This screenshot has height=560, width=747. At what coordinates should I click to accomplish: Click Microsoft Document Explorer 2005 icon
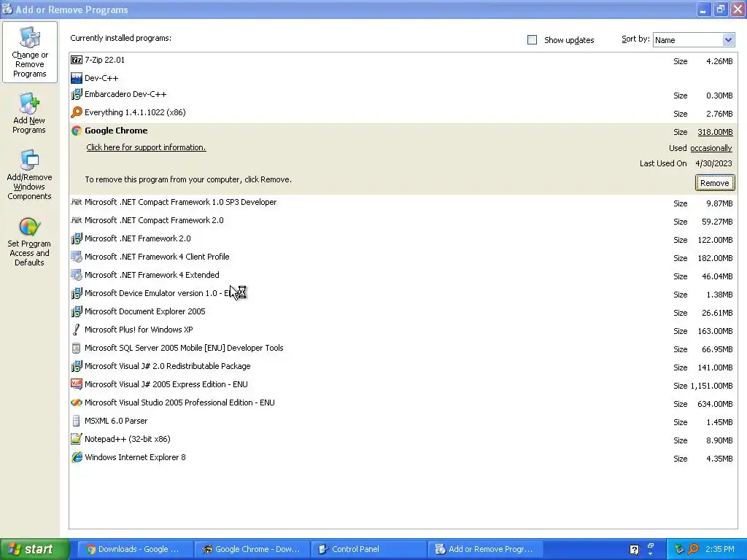coord(76,311)
